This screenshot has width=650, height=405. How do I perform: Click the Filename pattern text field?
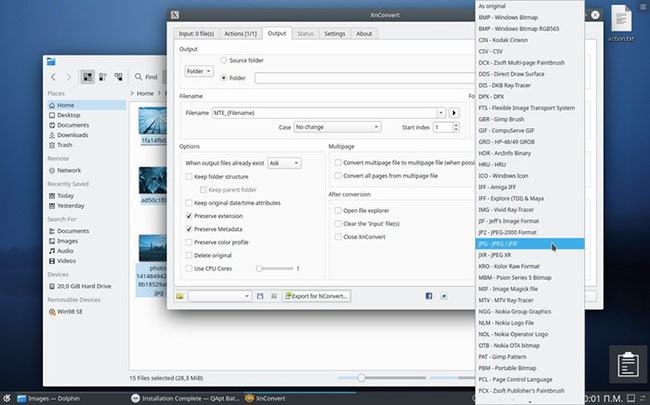coord(324,113)
